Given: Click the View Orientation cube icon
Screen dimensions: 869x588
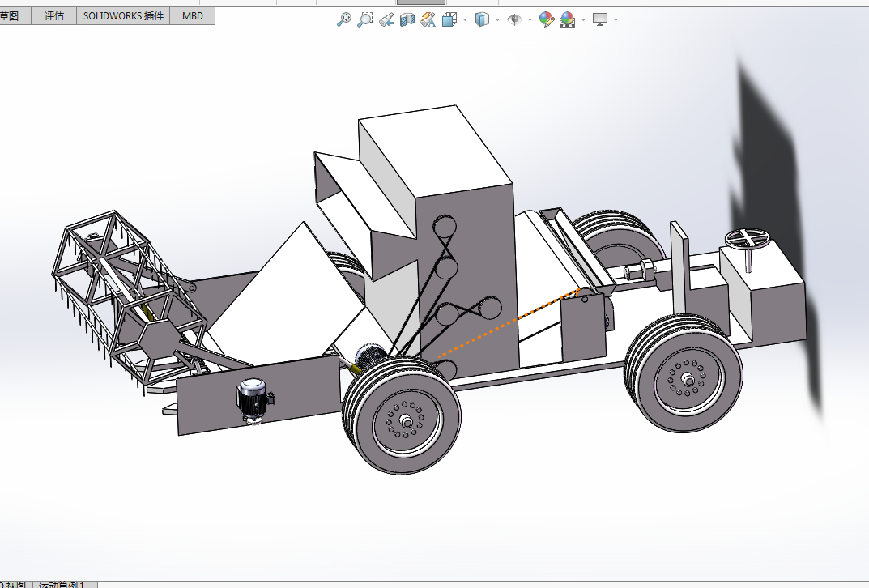Looking at the screenshot, I should tap(449, 19).
